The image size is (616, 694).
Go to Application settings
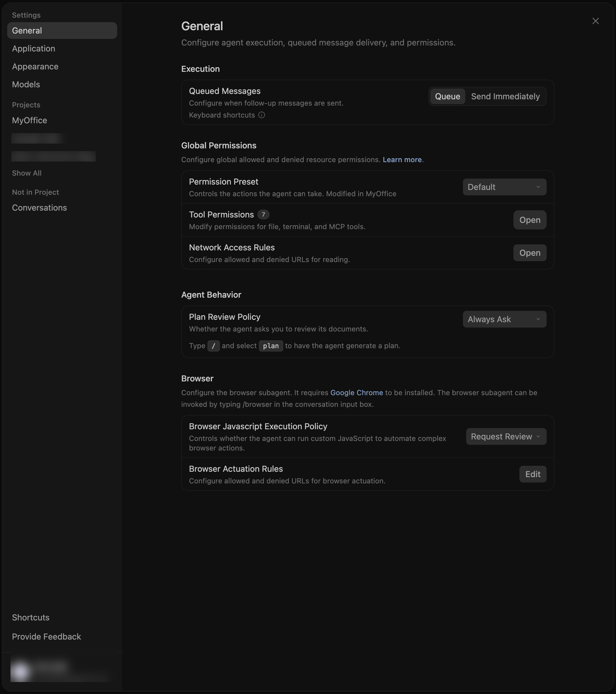click(33, 48)
